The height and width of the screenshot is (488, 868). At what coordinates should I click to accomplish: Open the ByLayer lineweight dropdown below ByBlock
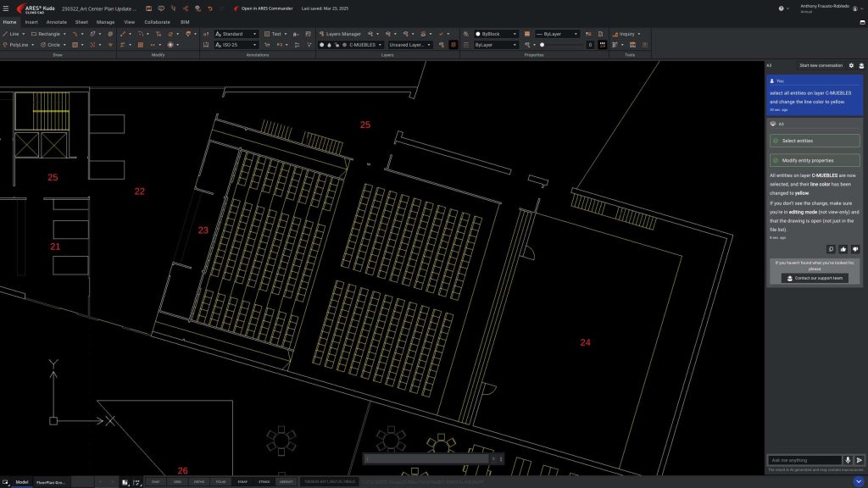point(495,45)
